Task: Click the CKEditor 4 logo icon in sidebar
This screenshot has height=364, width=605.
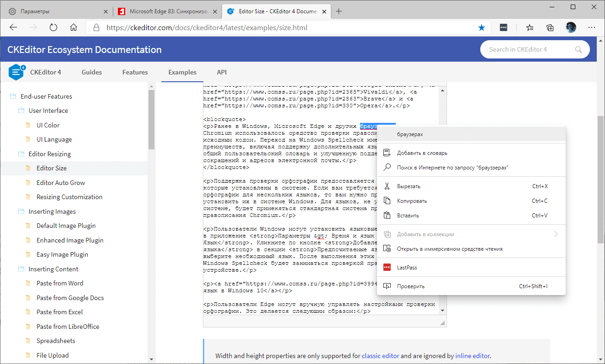Action: (16, 72)
